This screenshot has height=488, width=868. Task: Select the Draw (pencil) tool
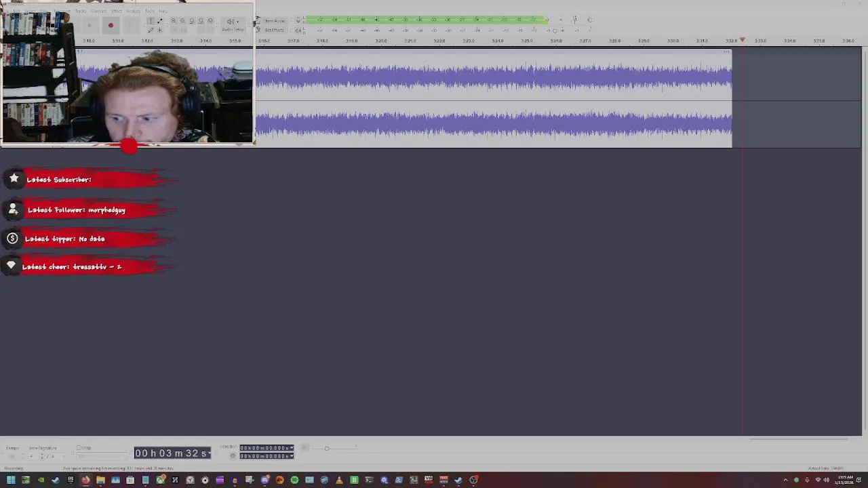pyautogui.click(x=151, y=30)
